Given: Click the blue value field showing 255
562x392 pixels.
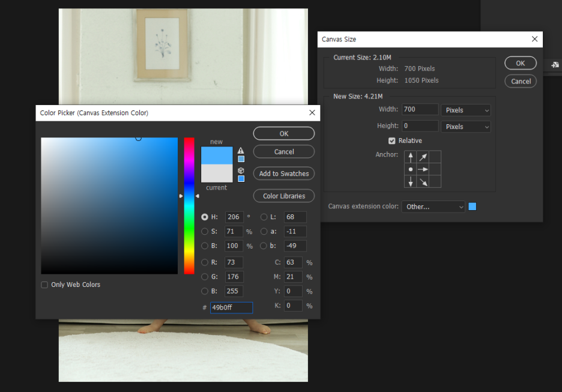Looking at the screenshot, I should pos(234,291).
